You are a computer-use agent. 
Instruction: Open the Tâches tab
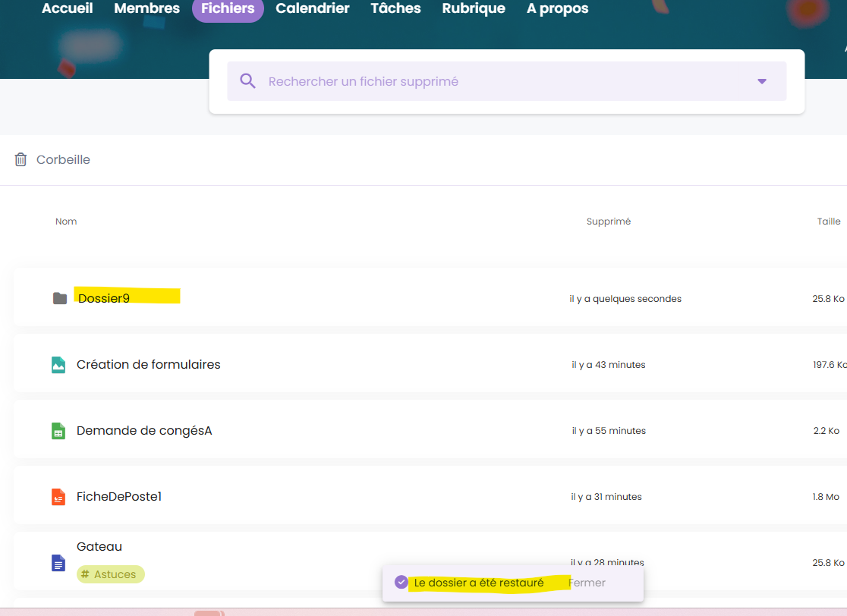395,9
